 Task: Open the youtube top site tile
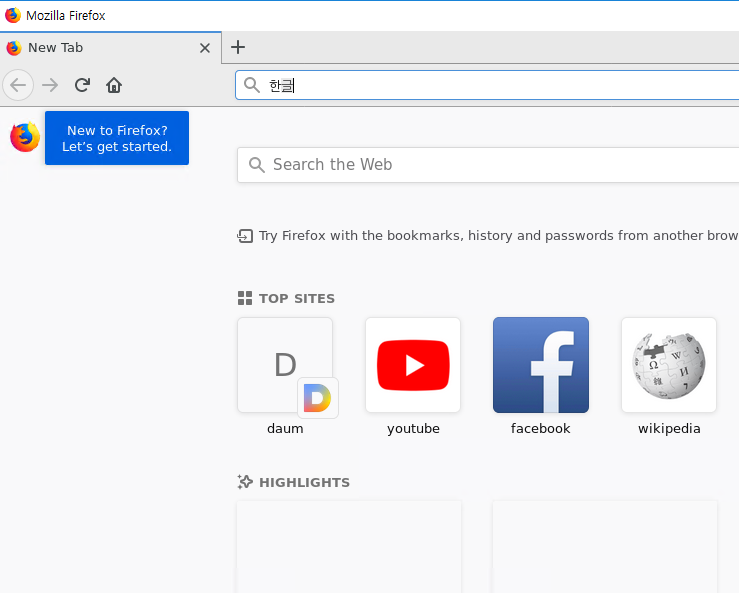[x=413, y=365]
